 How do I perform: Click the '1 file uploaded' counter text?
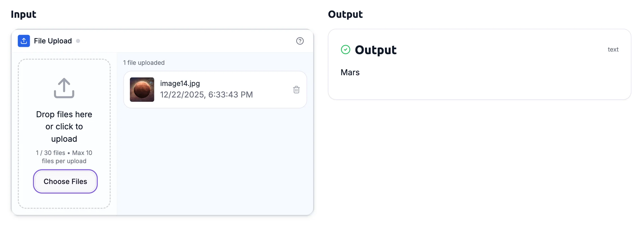click(144, 63)
